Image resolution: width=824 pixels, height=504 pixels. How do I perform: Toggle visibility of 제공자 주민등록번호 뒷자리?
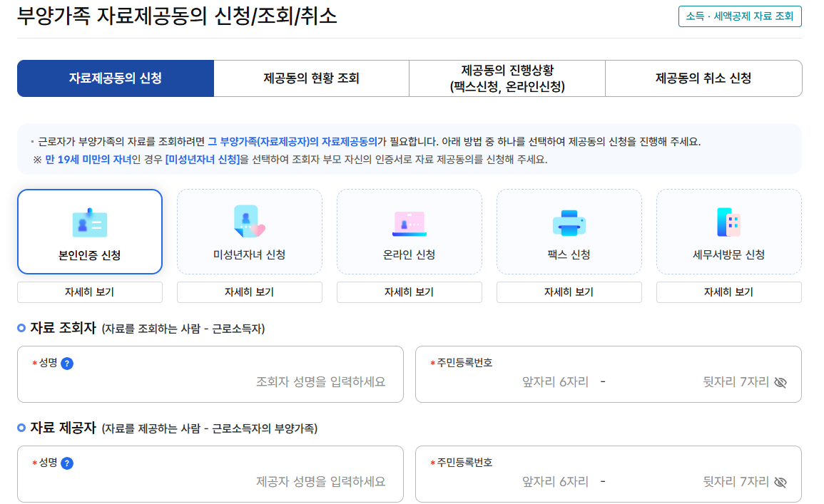[x=780, y=482]
